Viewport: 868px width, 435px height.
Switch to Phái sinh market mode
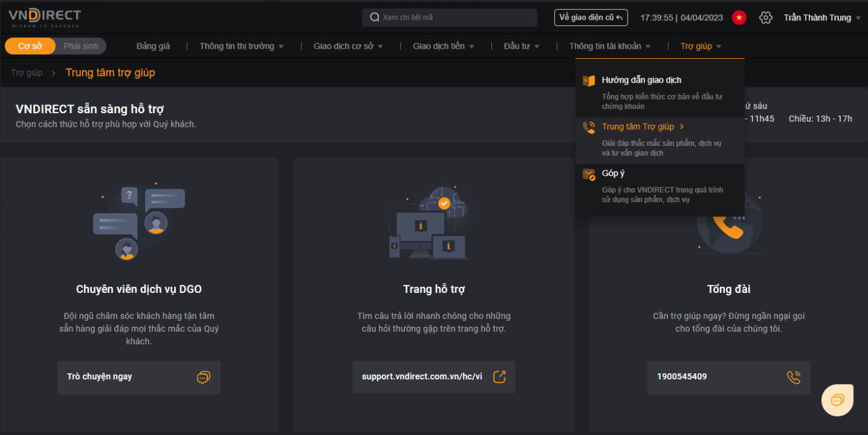pyautogui.click(x=81, y=46)
